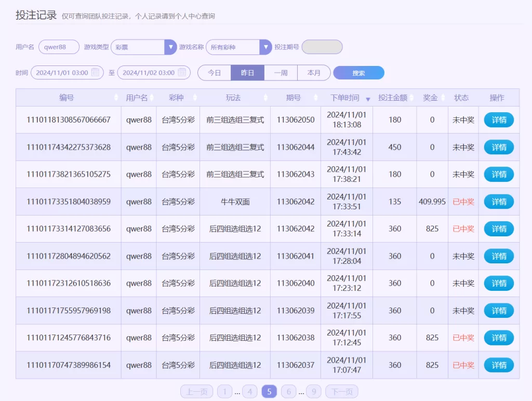Open the 彩票 game type combo box
The height and width of the screenshot is (401, 532).
click(x=144, y=47)
